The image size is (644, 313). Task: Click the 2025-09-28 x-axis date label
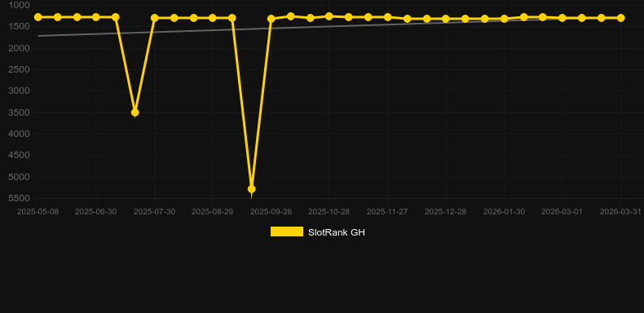[x=271, y=212]
